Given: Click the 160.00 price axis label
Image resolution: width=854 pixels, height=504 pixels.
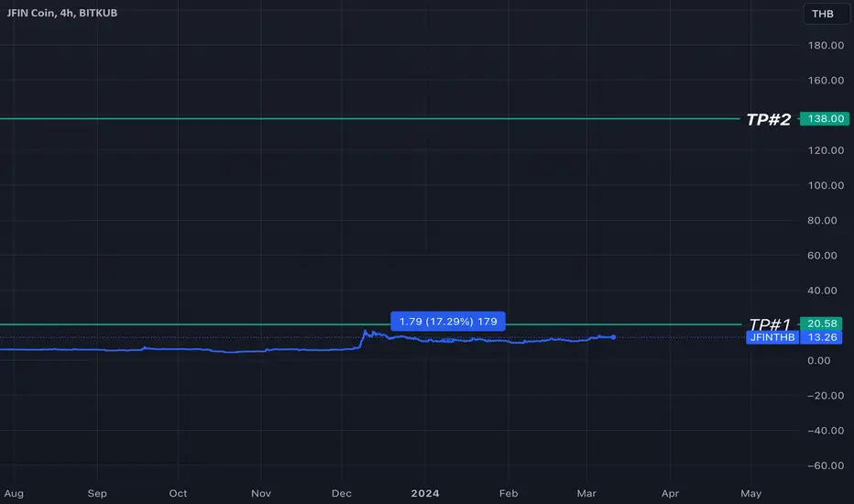Looking at the screenshot, I should coord(826,81).
